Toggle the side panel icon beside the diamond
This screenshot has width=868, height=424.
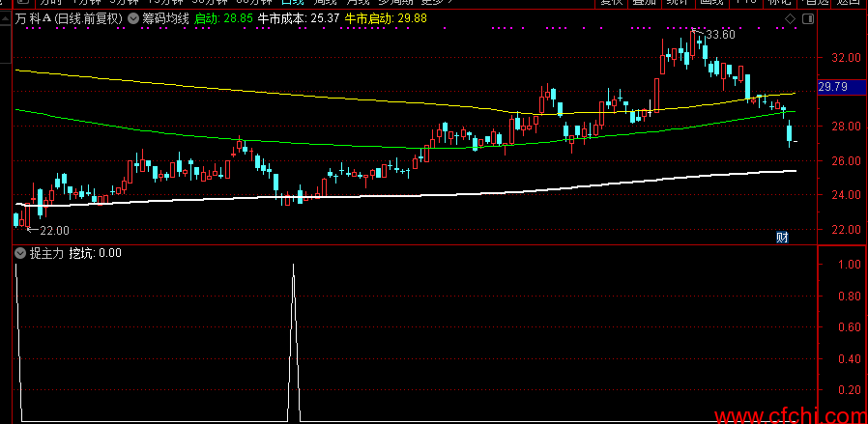coord(808,19)
